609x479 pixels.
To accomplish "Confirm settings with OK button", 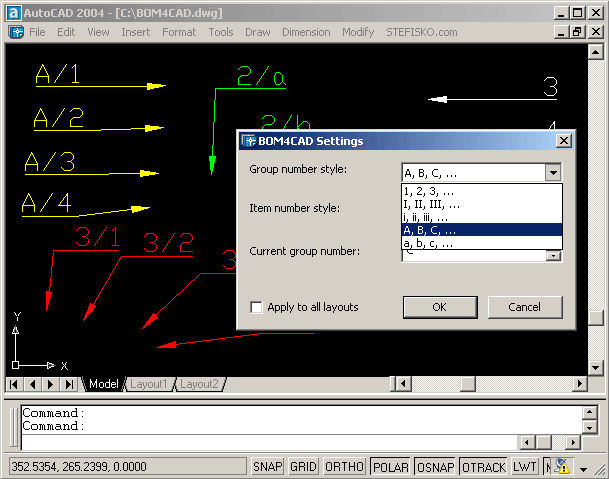I will (440, 307).
